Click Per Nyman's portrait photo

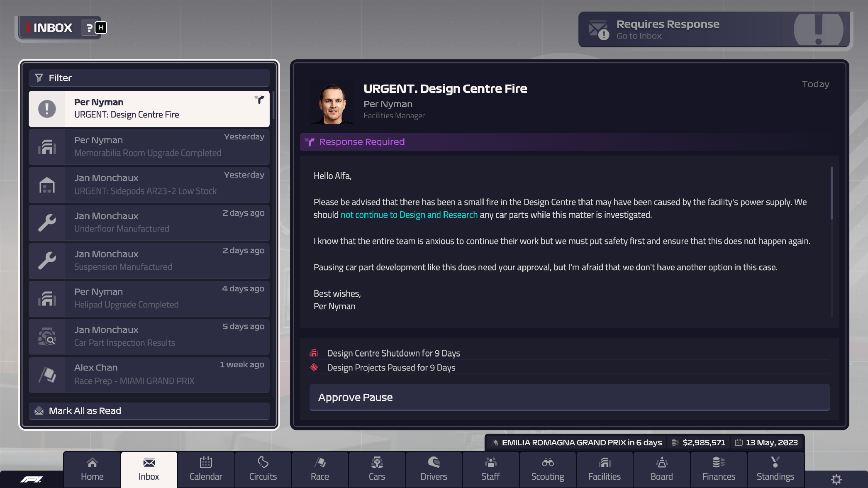click(333, 104)
